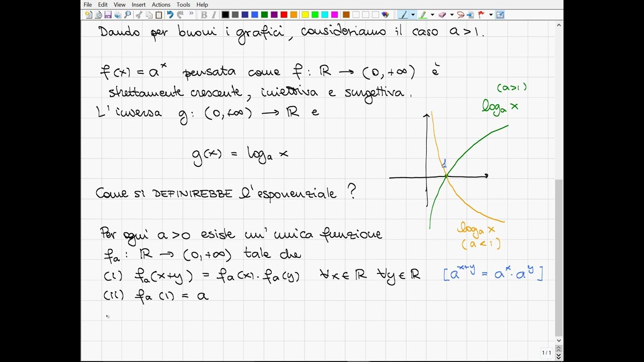Click the "1 / 1" page indicator

coord(546,353)
